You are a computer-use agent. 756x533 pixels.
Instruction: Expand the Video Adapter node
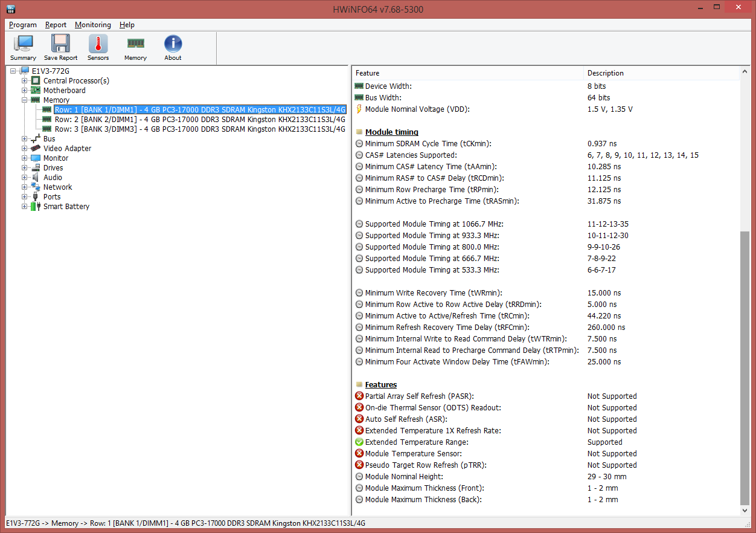pyautogui.click(x=25, y=149)
